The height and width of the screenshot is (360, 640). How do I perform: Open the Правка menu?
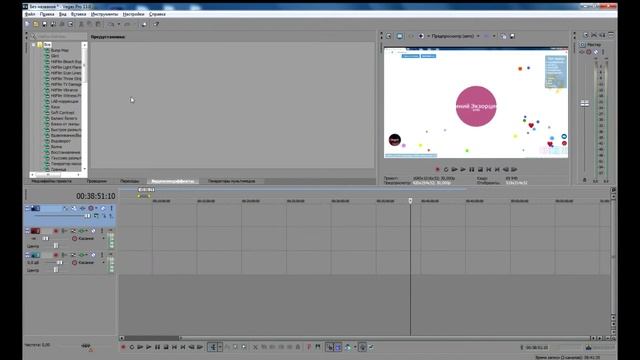coord(47,14)
